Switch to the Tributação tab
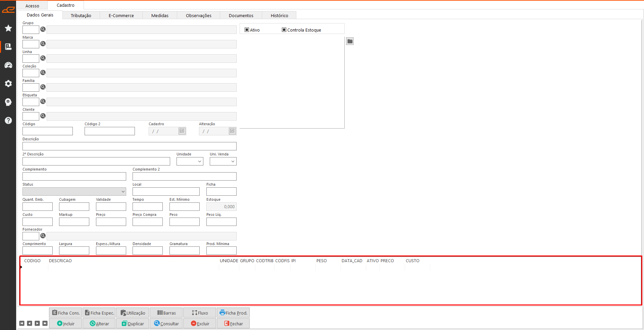Image resolution: width=644 pixels, height=330 pixels. [81, 15]
